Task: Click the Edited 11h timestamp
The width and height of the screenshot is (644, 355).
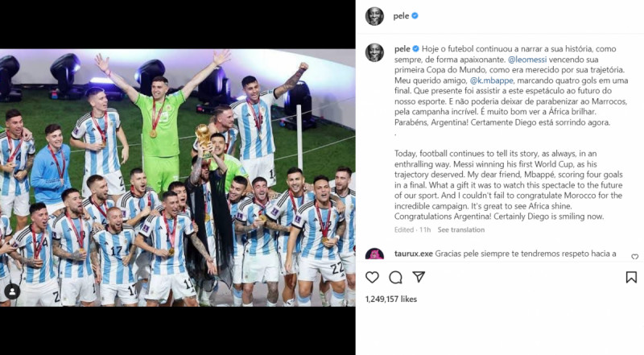Action: (x=412, y=229)
